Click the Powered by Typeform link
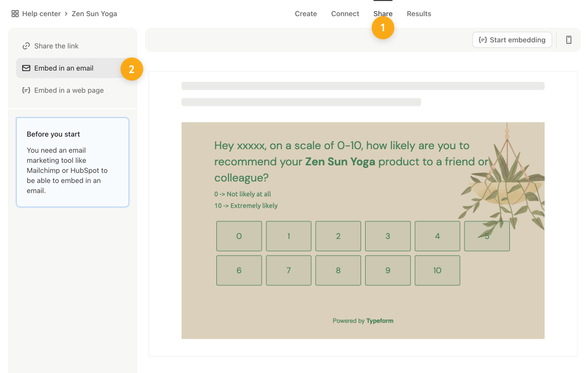 point(363,321)
